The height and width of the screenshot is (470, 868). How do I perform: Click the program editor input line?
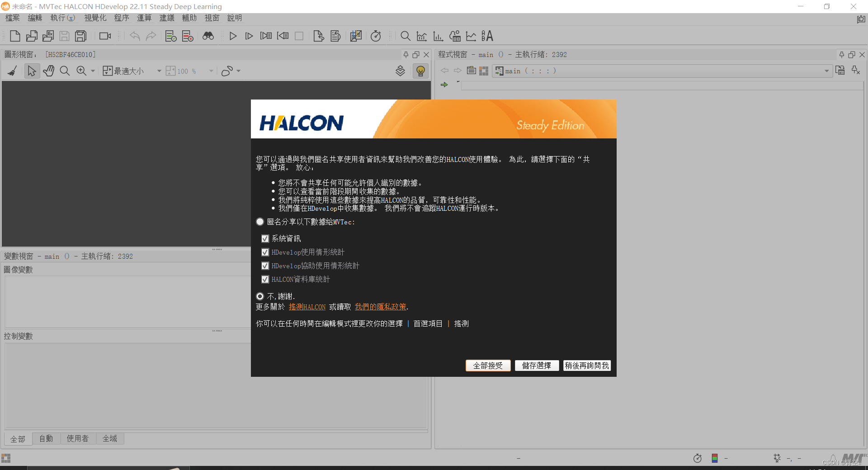point(662,86)
